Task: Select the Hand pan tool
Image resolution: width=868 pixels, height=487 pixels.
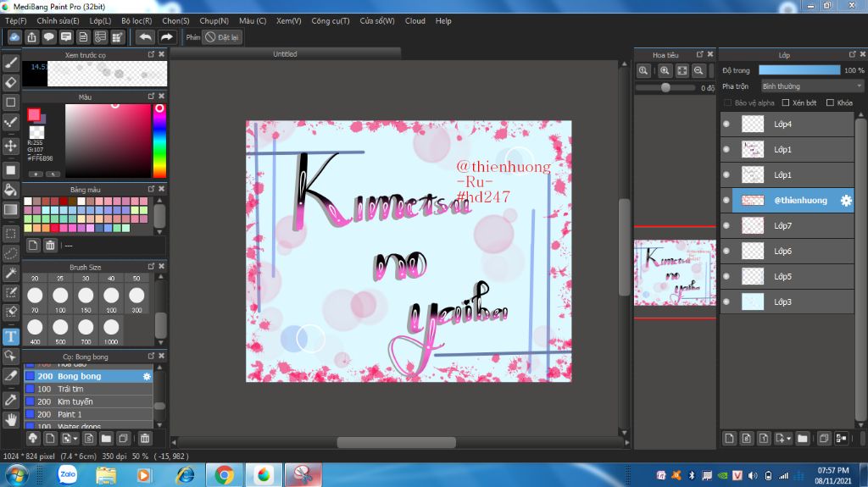Action: [x=10, y=420]
